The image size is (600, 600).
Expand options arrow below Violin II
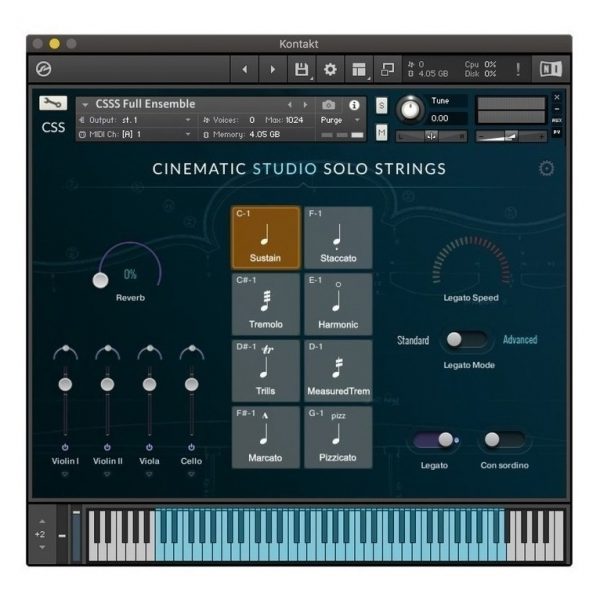tap(107, 474)
